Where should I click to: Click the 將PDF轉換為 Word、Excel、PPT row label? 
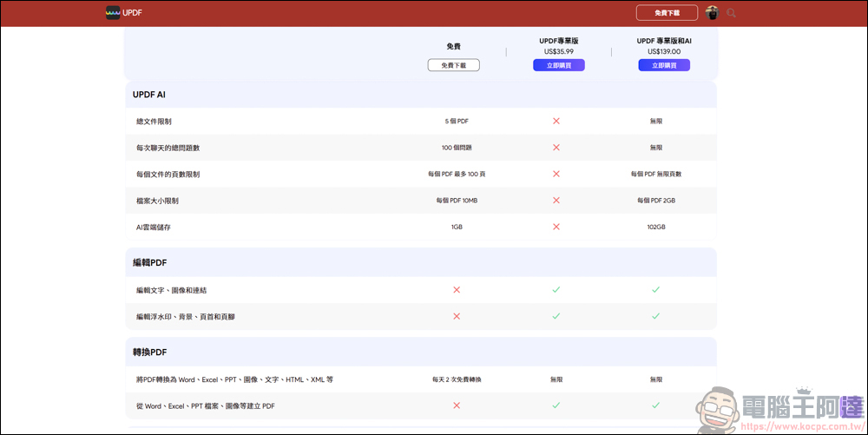(x=234, y=379)
